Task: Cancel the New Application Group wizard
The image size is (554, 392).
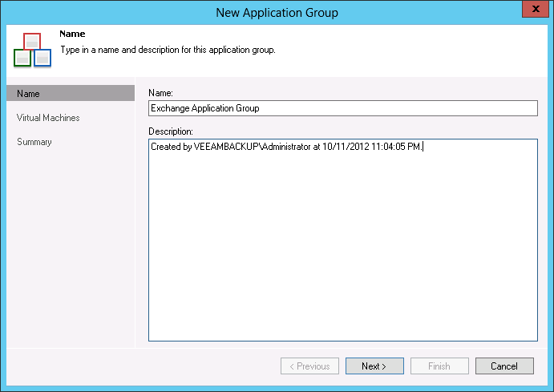Action: pyautogui.click(x=504, y=366)
